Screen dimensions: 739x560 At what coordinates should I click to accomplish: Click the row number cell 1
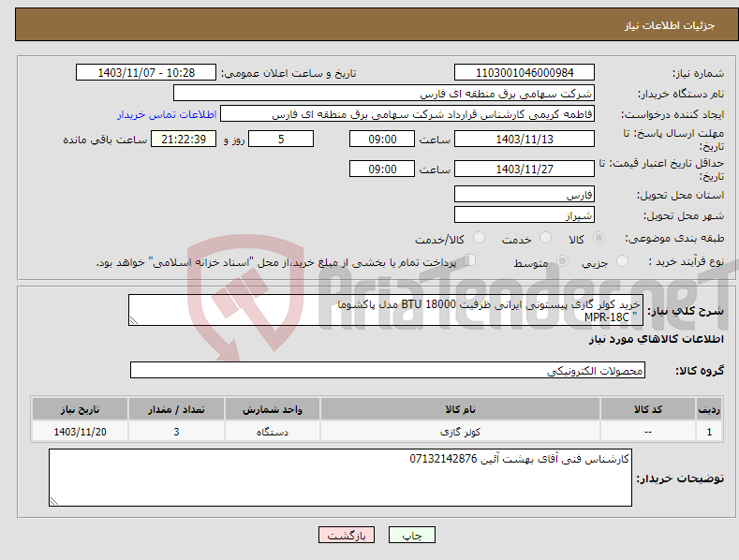(x=709, y=432)
